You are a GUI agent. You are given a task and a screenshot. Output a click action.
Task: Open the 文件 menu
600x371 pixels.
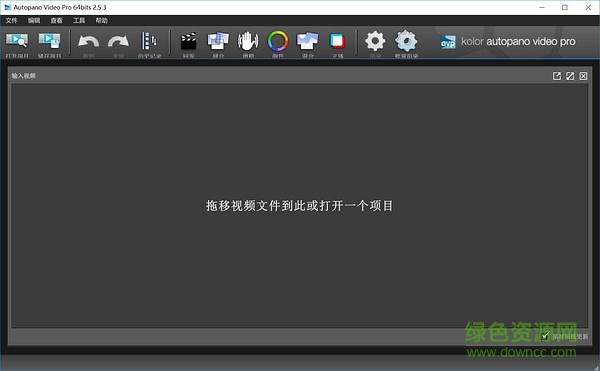pos(11,20)
